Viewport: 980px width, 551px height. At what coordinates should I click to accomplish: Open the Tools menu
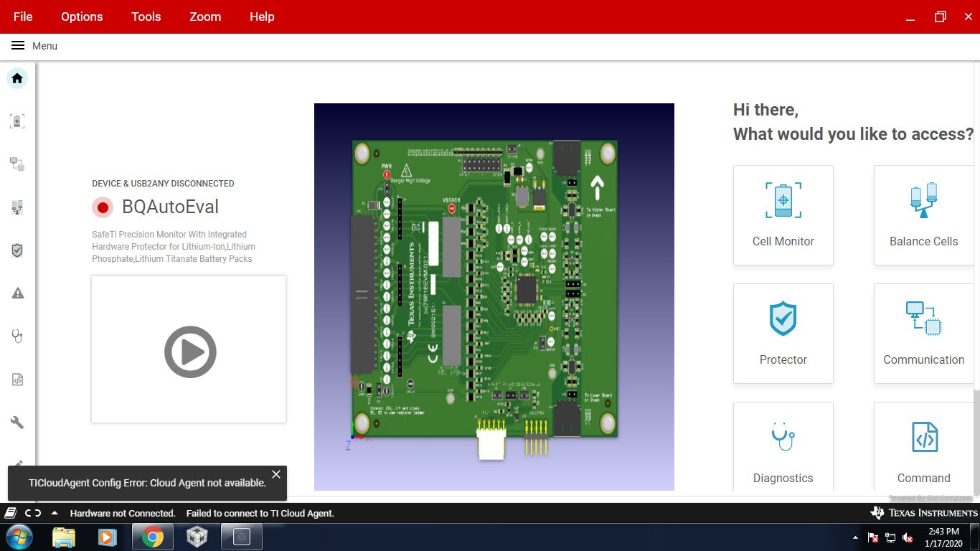click(146, 17)
